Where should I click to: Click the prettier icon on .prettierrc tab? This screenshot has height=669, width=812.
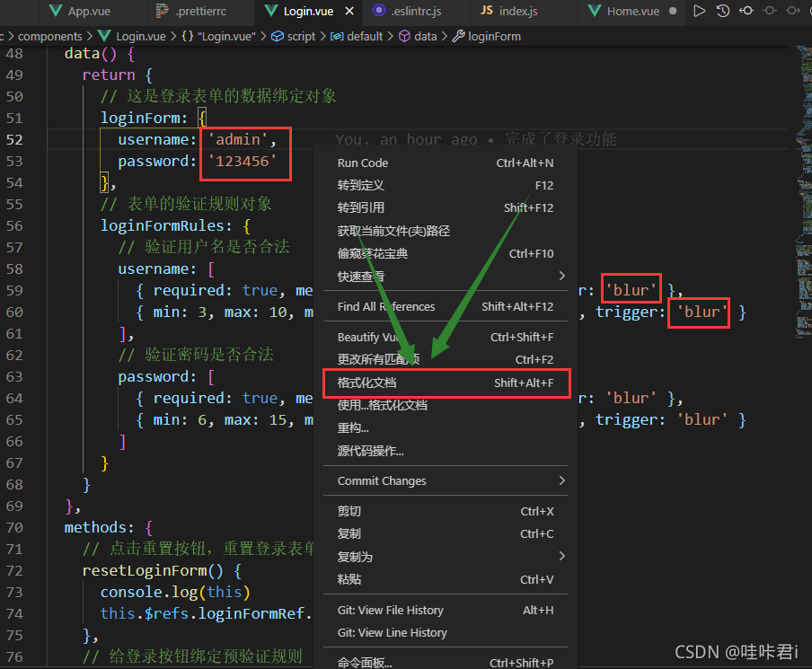[163, 11]
